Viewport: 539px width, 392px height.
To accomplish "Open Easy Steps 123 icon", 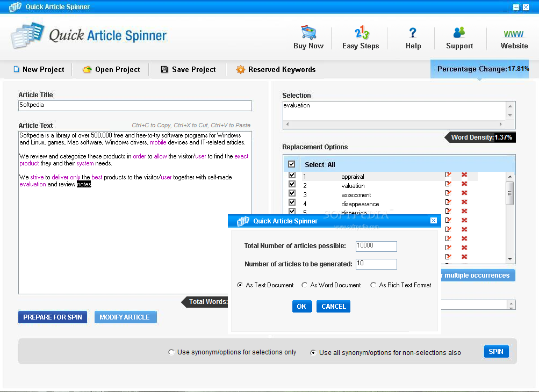I will pos(362,32).
